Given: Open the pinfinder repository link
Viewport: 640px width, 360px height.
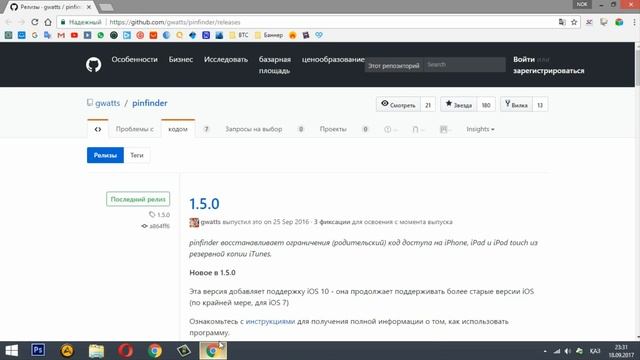Looking at the screenshot, I should pyautogui.click(x=149, y=103).
